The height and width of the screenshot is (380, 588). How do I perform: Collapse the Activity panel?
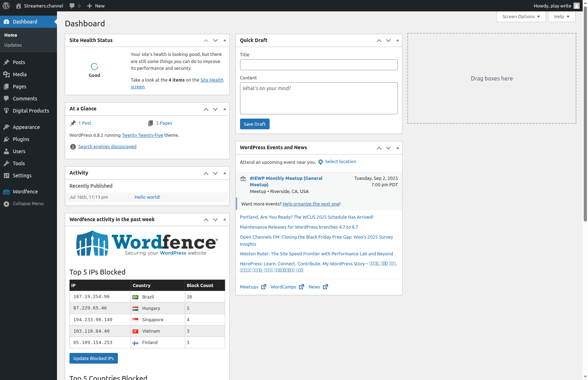click(x=225, y=173)
